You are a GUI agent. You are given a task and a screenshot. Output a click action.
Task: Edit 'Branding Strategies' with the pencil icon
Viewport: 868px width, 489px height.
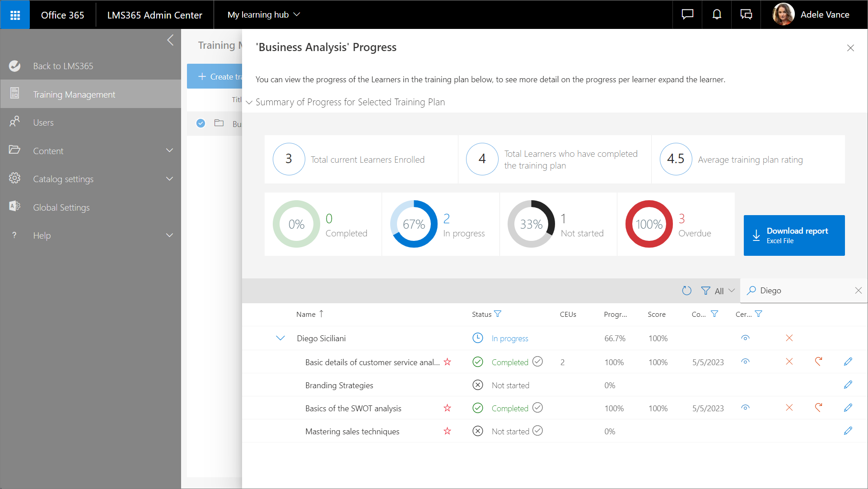pos(848,385)
